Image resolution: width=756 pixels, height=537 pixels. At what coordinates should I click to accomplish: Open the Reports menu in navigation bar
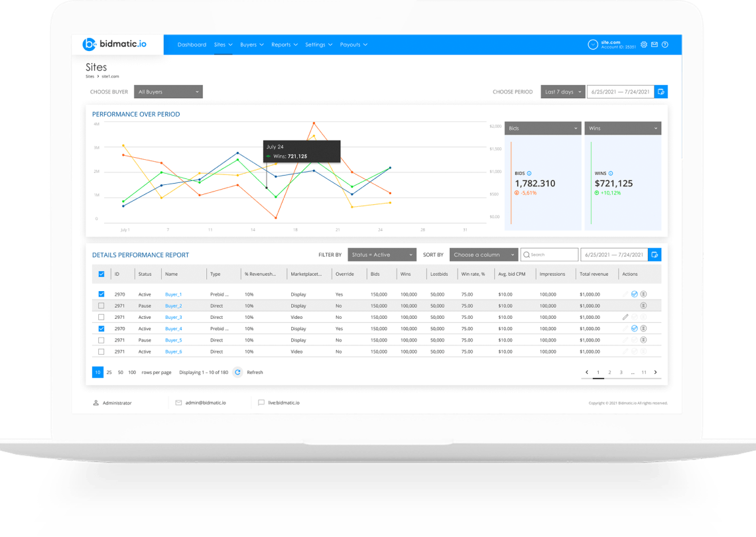click(x=284, y=44)
